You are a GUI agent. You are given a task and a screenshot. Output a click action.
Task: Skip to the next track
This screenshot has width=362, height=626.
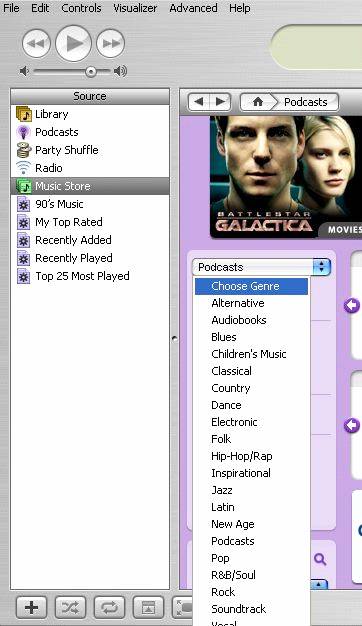(x=111, y=43)
